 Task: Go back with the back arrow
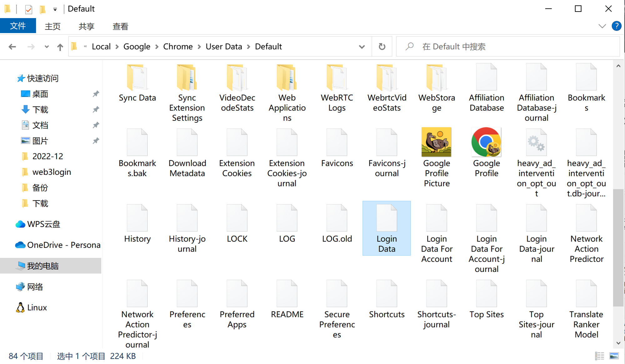(12, 47)
